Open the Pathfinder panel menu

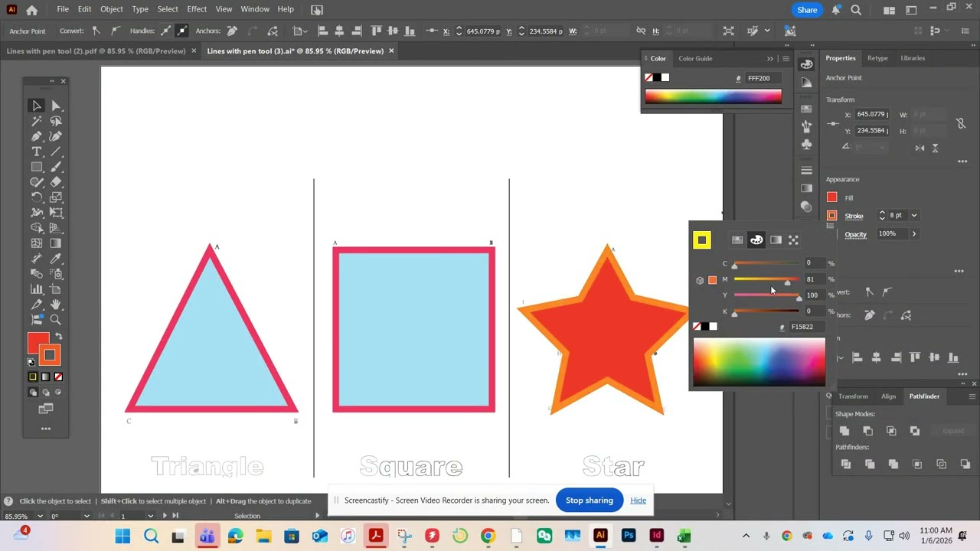[972, 396]
